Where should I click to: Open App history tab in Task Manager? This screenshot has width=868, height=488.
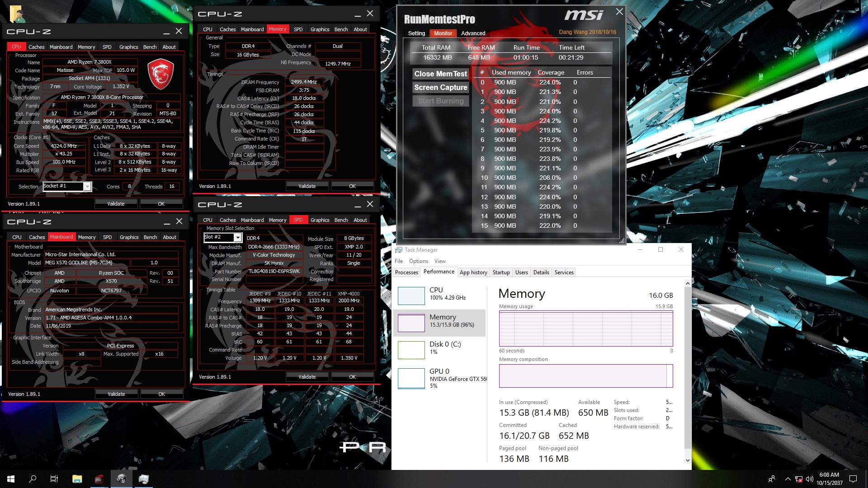pyautogui.click(x=473, y=272)
